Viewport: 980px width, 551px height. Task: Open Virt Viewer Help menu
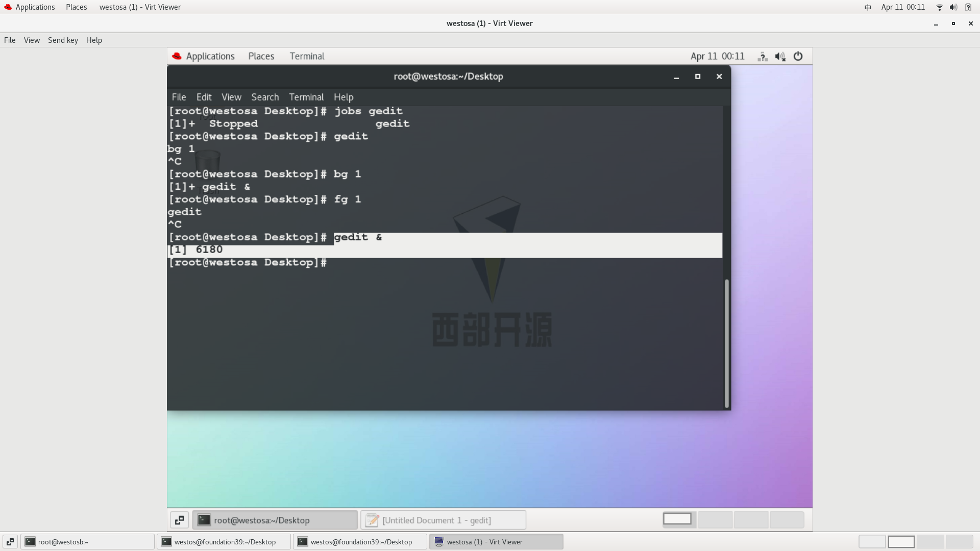(94, 40)
